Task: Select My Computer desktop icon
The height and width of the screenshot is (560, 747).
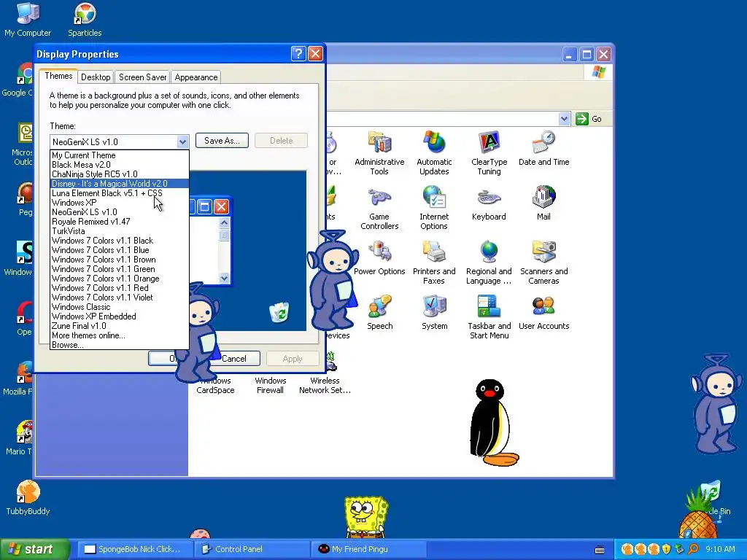Action: tap(28, 20)
